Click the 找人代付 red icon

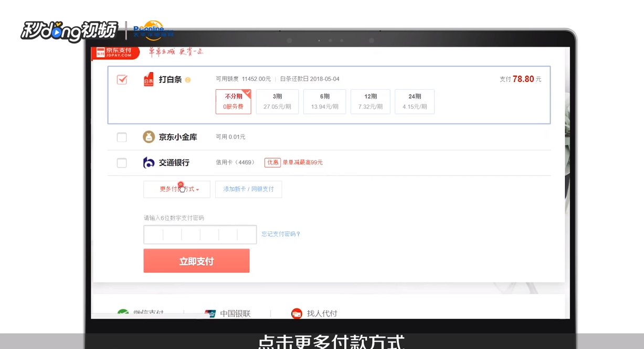297,314
